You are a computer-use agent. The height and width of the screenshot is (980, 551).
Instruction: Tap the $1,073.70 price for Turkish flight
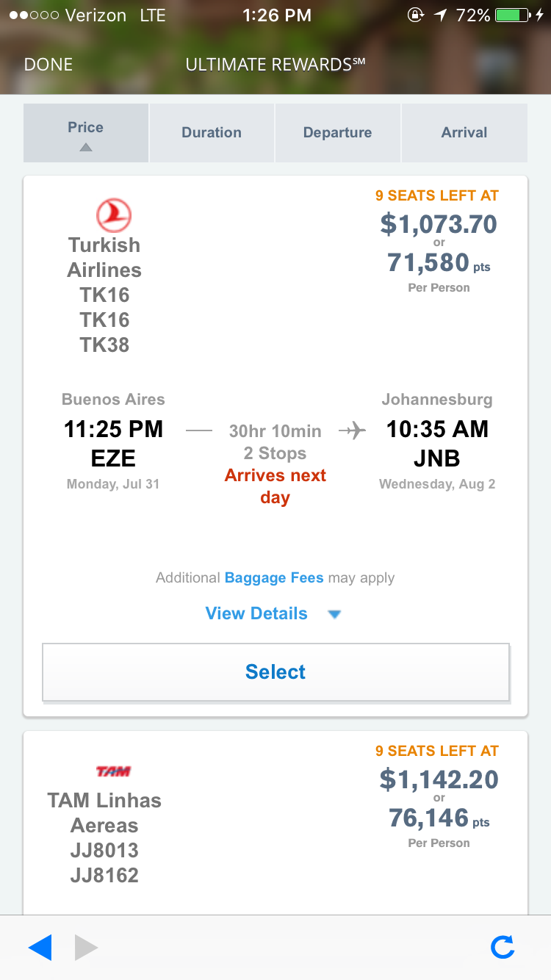point(439,224)
